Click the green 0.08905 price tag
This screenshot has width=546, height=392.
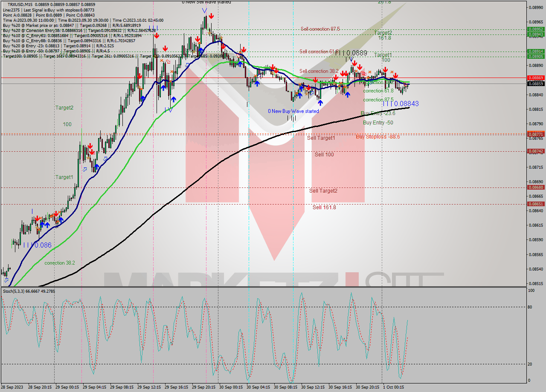click(x=536, y=56)
